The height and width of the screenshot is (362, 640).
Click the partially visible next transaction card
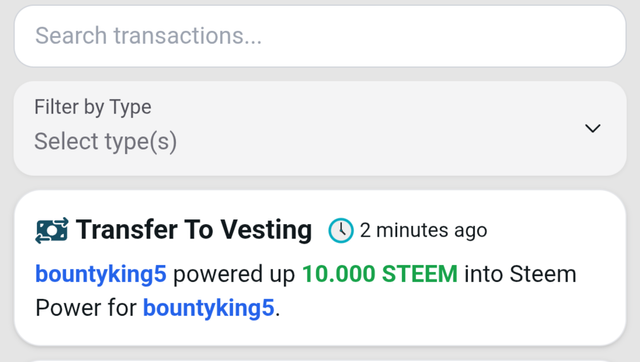coord(320,361)
